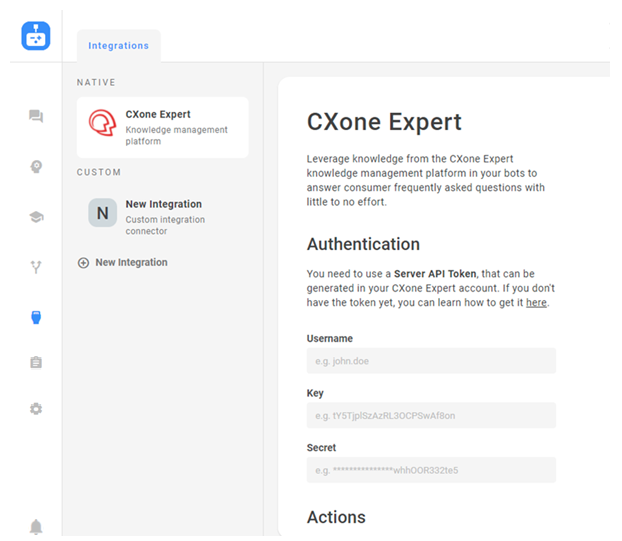622x541 pixels.
Task: Open the clipboard reports sidebar icon
Action: tap(36, 362)
